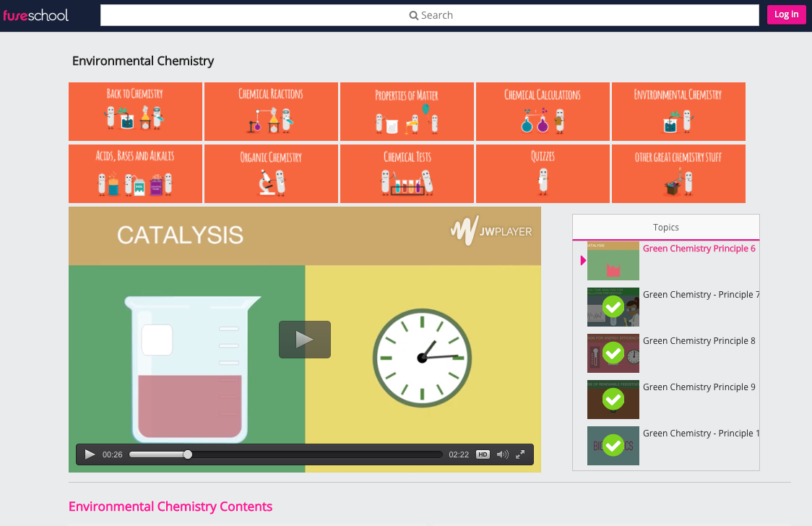Open the Other Great Chemistry Stuff category
This screenshot has height=526, width=812.
tap(678, 173)
